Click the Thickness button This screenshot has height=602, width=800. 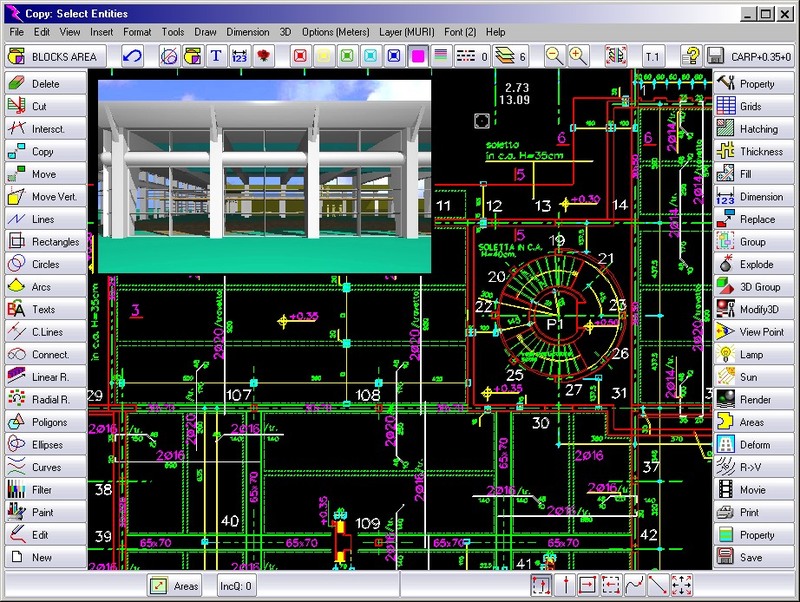tap(754, 152)
